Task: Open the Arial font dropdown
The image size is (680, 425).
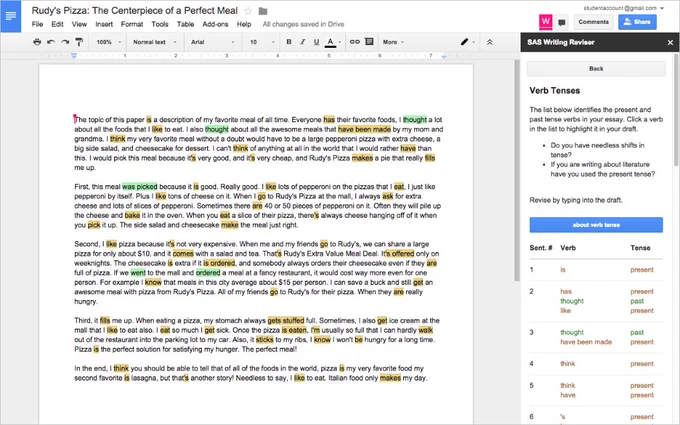Action: pyautogui.click(x=212, y=42)
